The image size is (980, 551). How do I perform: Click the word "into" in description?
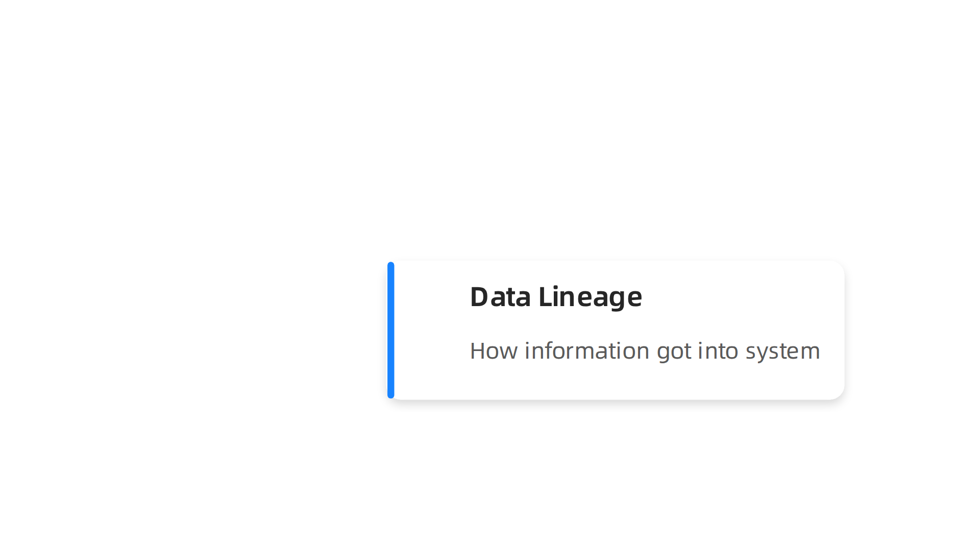click(x=718, y=350)
